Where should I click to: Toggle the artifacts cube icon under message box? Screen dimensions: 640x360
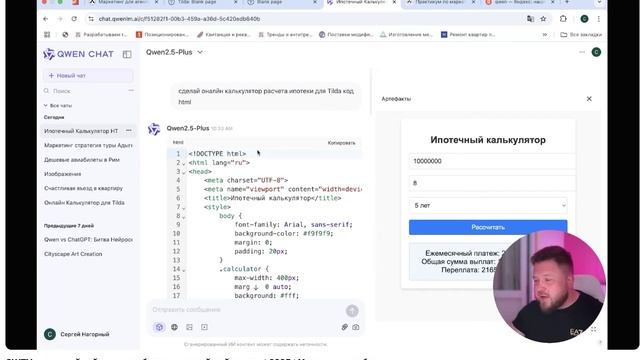tap(159, 327)
